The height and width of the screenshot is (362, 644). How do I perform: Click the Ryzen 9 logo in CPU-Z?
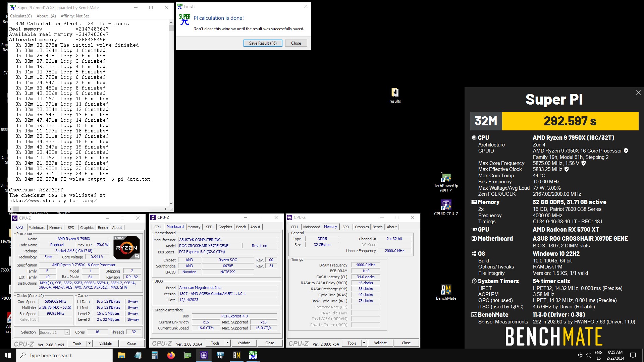click(x=126, y=248)
